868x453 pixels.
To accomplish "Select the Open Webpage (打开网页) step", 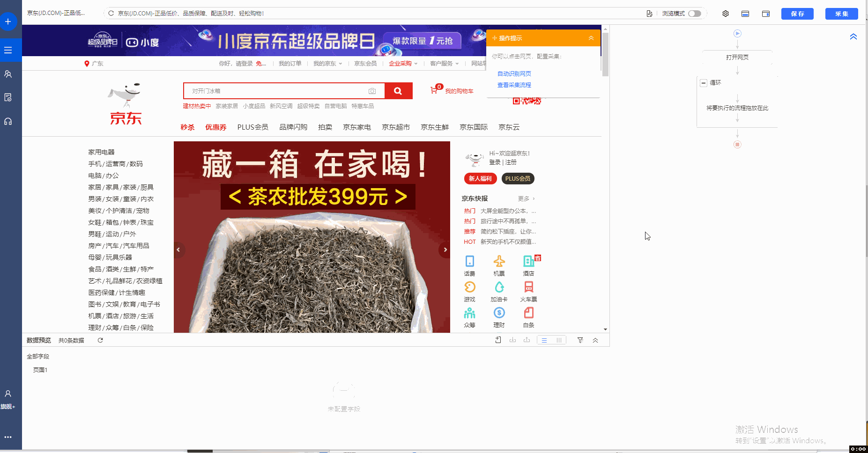I will click(737, 57).
